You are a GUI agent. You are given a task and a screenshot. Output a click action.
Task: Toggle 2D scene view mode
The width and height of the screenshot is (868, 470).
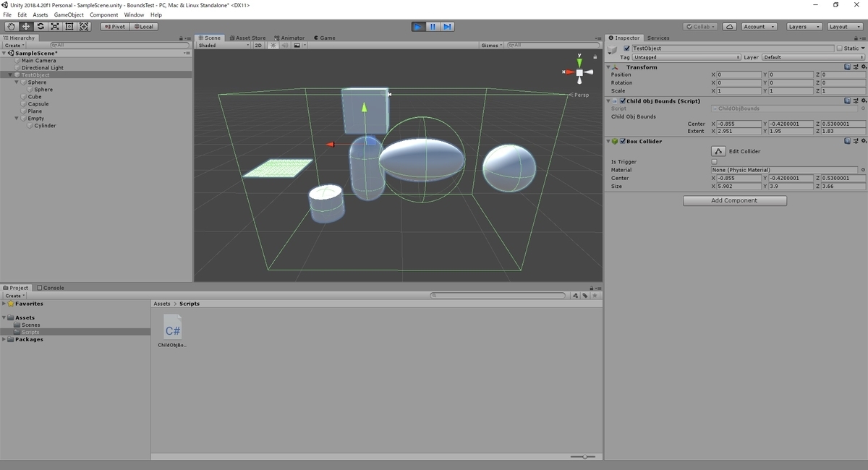point(259,45)
